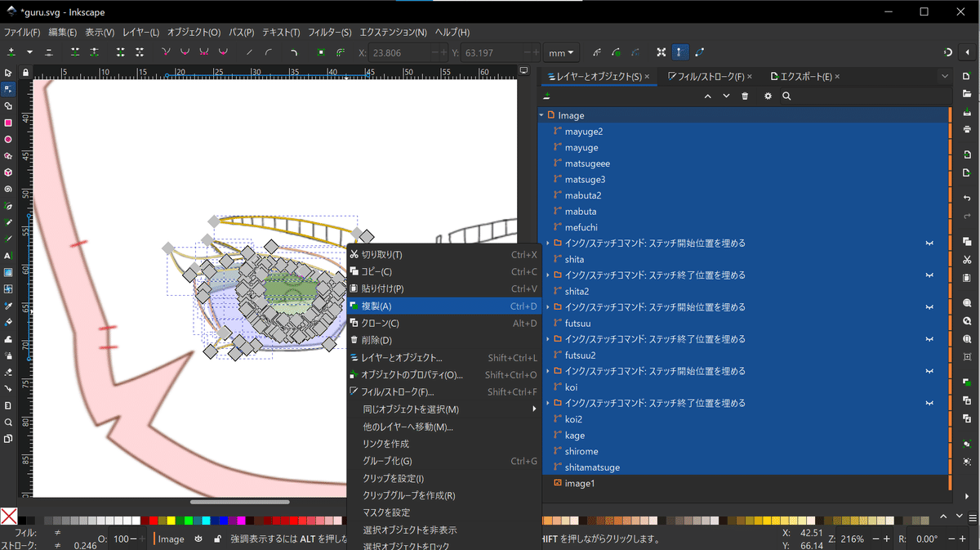980x550 pixels.
Task: Move selection down in Layers panel
Action: tap(726, 96)
